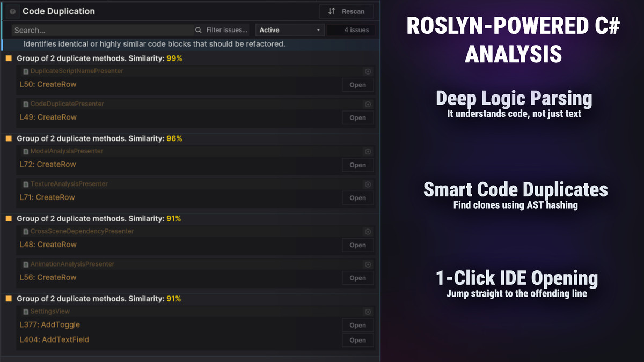Click the file icon beside AnimationAnalysisPresenter
644x362 pixels.
point(26,264)
